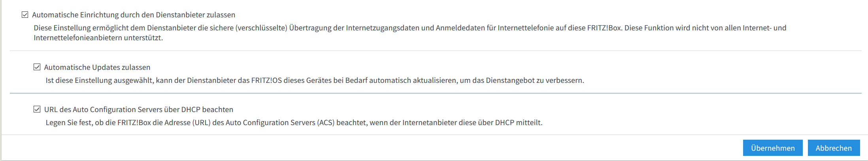Click '(verschlüsselte)' in the first description paragraph
The width and height of the screenshot is (868, 161).
[x=261, y=28]
